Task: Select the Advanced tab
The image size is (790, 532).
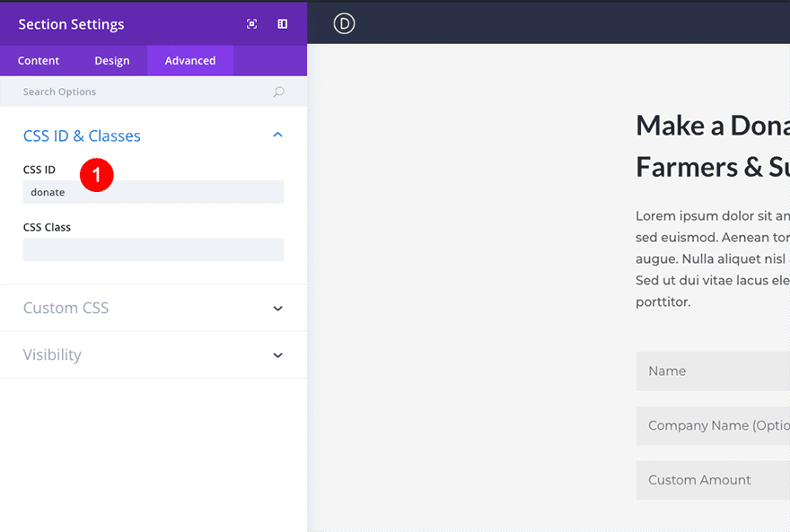Action: click(190, 61)
